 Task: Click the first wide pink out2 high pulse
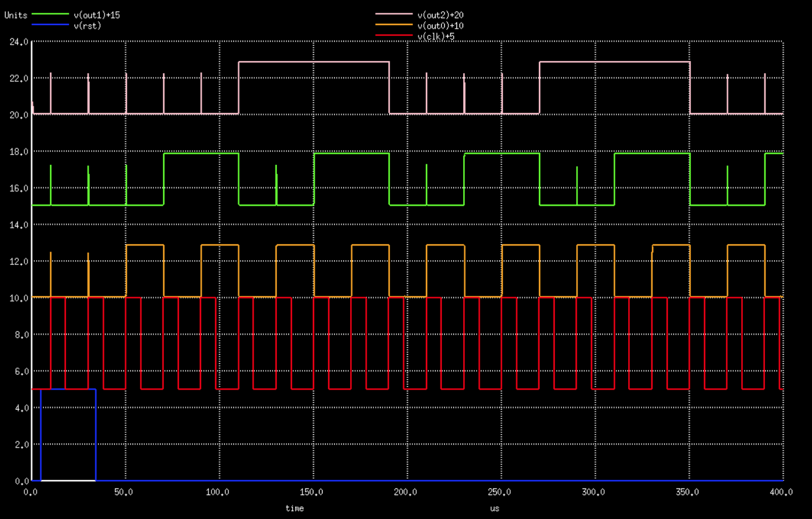click(313, 62)
